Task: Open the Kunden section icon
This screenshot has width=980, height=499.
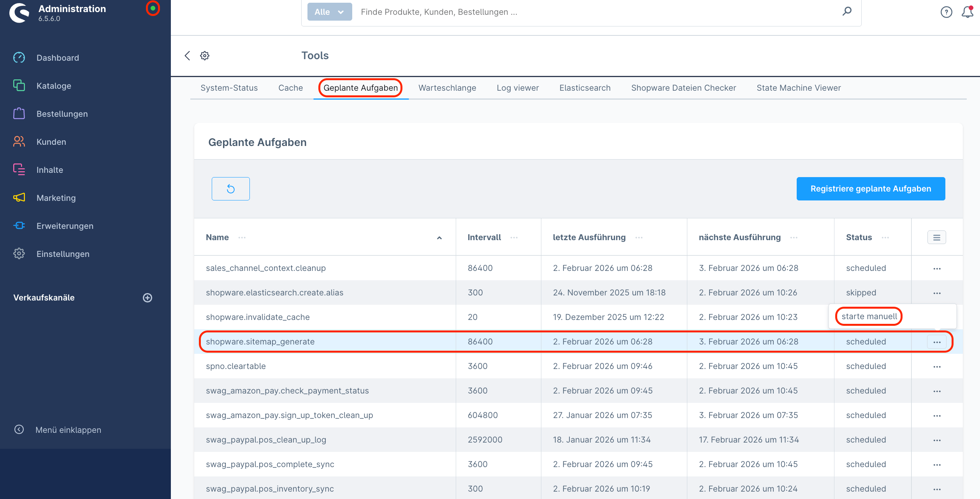Action: pos(19,141)
